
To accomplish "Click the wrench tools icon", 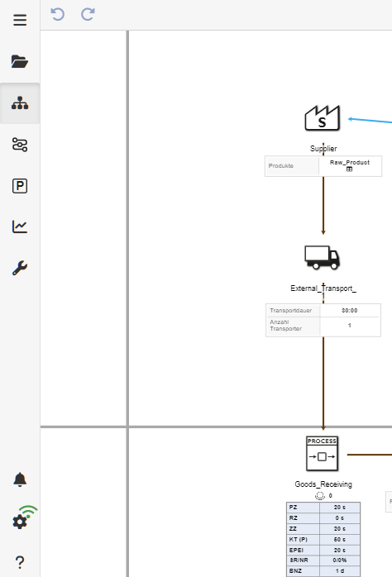I will [20, 268].
